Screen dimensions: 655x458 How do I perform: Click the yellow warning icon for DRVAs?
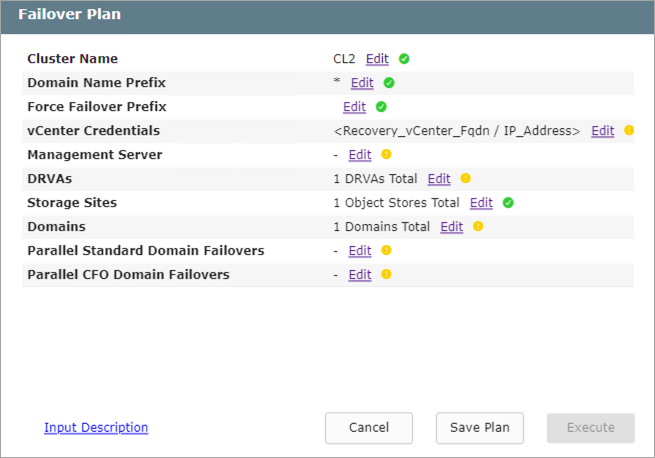point(465,179)
